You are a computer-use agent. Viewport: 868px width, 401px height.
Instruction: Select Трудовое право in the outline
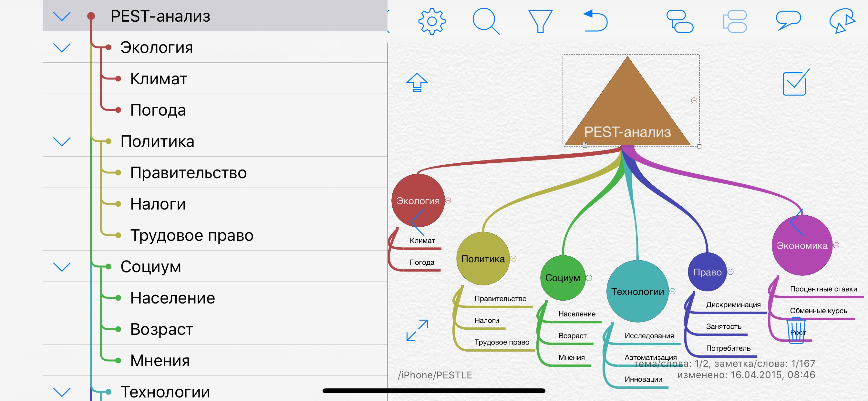click(x=191, y=235)
